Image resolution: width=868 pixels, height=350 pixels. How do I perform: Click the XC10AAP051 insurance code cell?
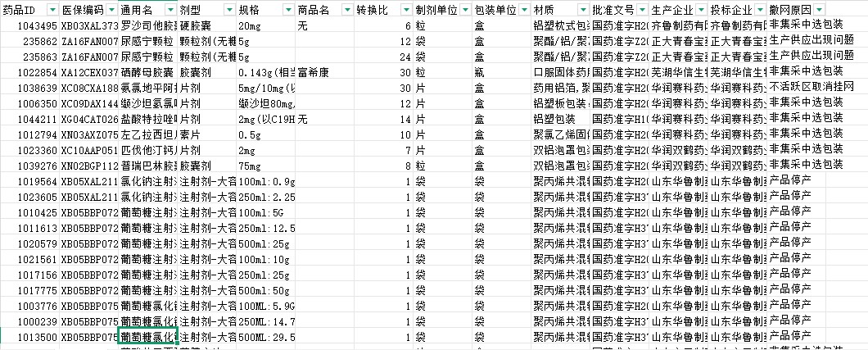[89, 150]
